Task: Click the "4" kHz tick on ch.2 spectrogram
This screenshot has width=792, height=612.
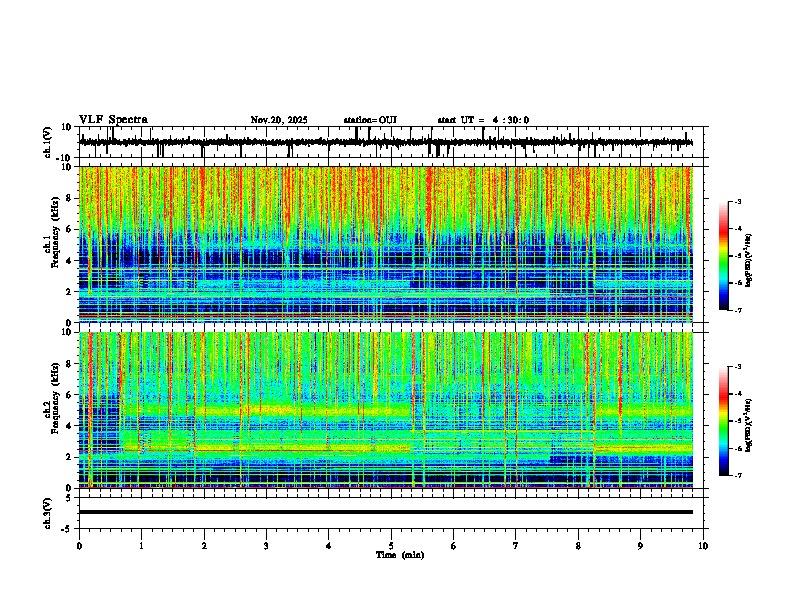Action: (69, 426)
